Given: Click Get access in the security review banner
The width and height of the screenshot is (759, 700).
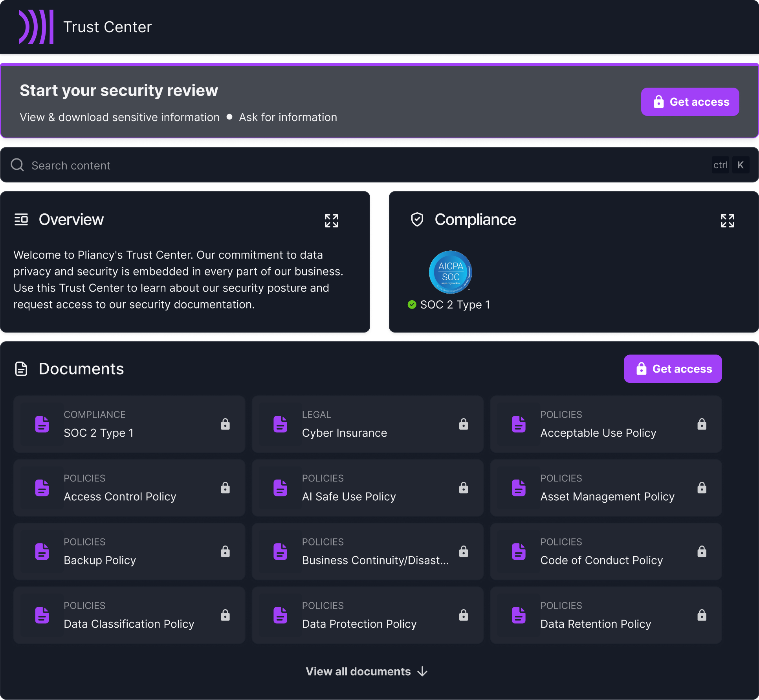Looking at the screenshot, I should (x=690, y=101).
